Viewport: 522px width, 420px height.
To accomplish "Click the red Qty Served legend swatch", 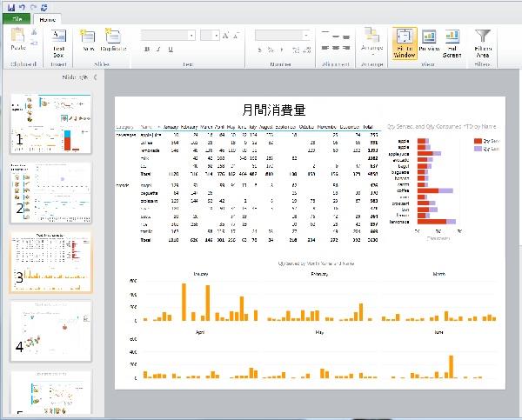I will pos(478,141).
